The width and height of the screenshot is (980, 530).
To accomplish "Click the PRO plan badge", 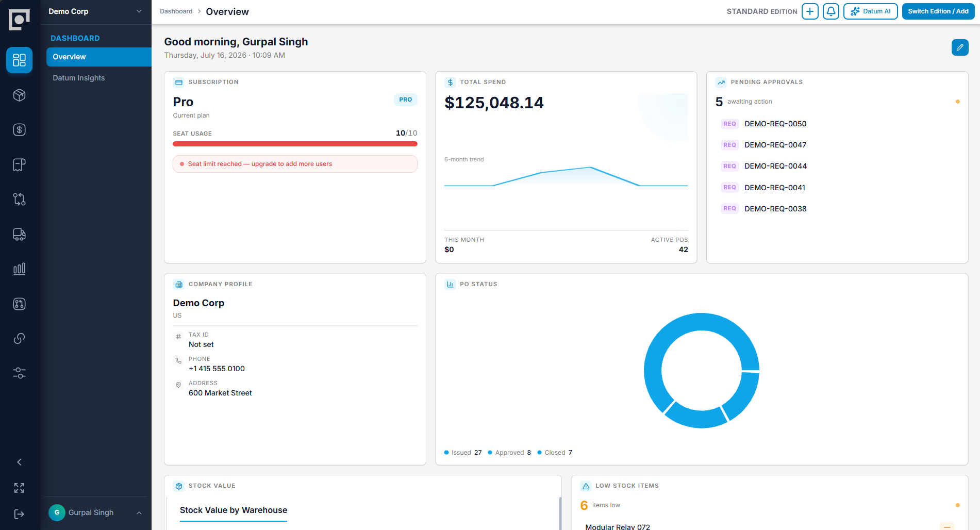I will (406, 100).
